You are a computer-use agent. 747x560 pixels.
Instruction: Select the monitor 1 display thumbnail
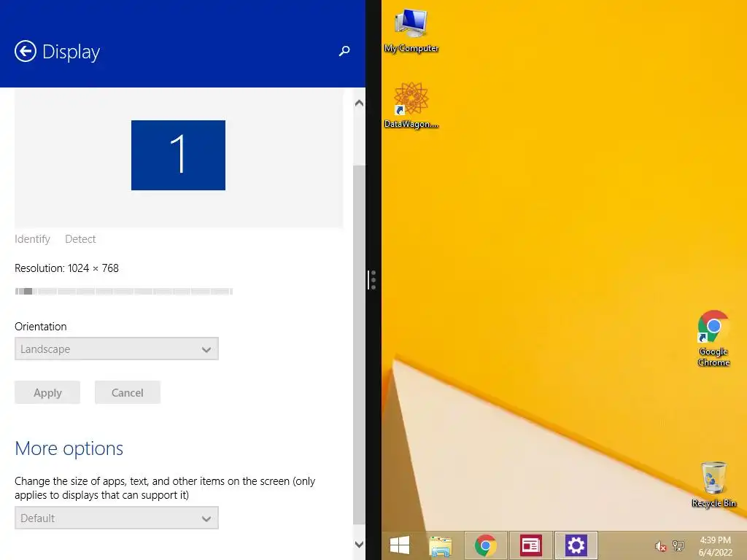click(x=178, y=155)
